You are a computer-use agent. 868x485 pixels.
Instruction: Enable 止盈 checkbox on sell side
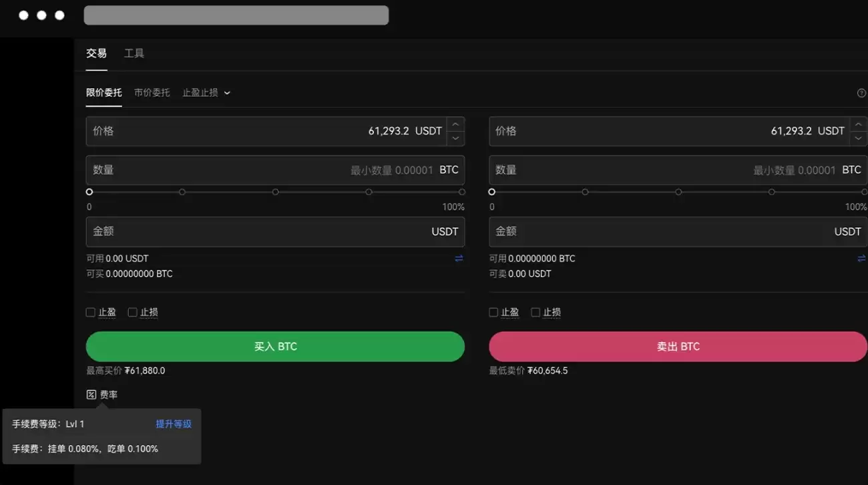point(493,312)
